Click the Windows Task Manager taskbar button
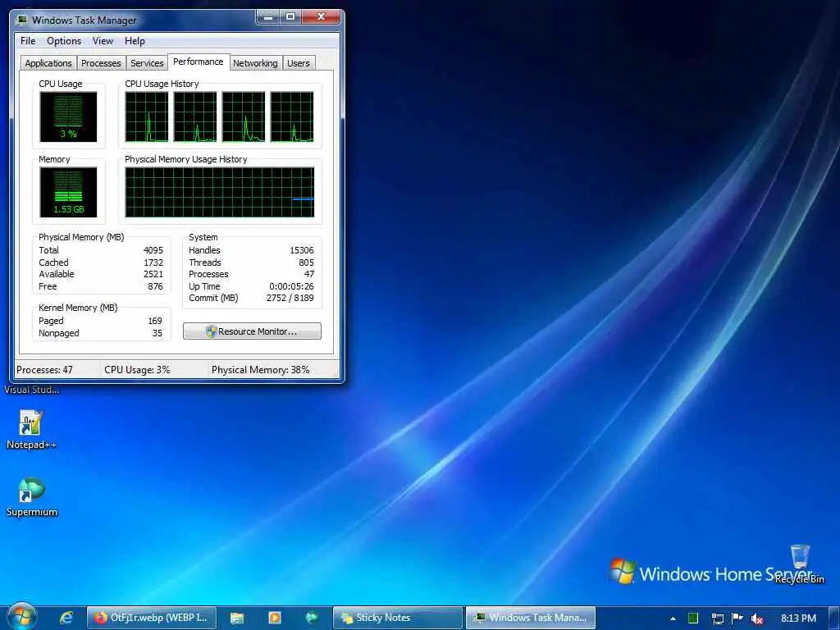This screenshot has width=840, height=630. [531, 618]
